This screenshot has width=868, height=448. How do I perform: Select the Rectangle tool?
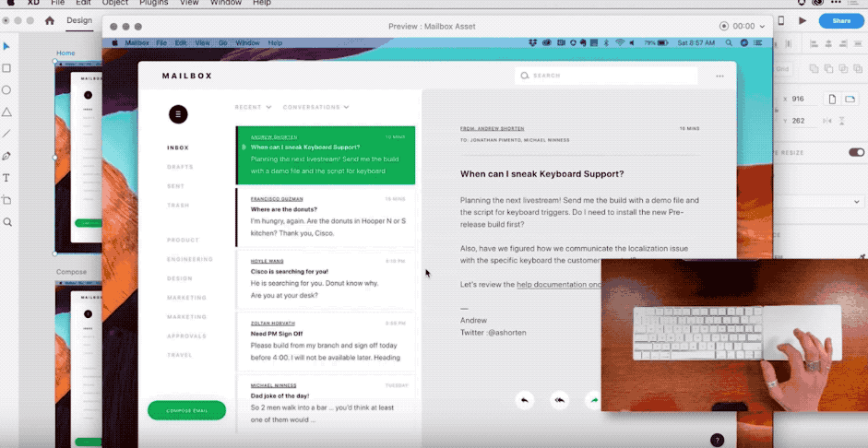point(6,68)
